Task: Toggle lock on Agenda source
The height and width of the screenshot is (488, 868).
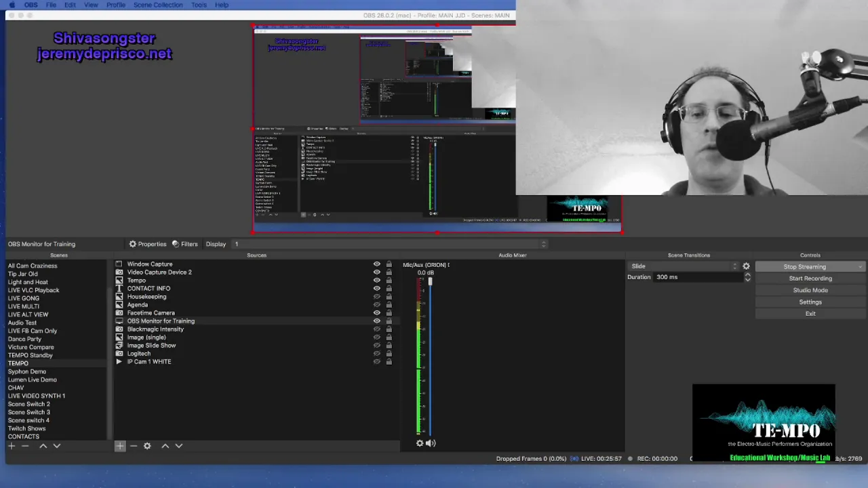Action: coord(389,305)
